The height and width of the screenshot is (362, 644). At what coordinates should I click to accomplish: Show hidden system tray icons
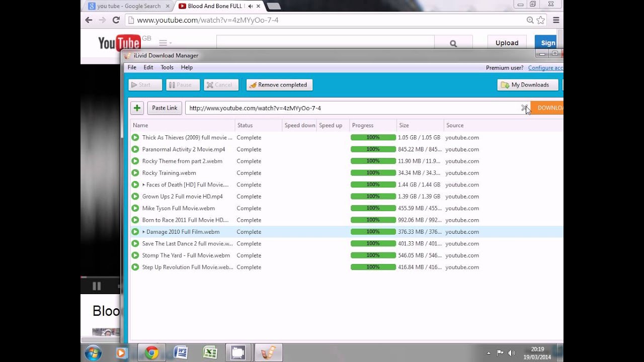[x=489, y=353]
